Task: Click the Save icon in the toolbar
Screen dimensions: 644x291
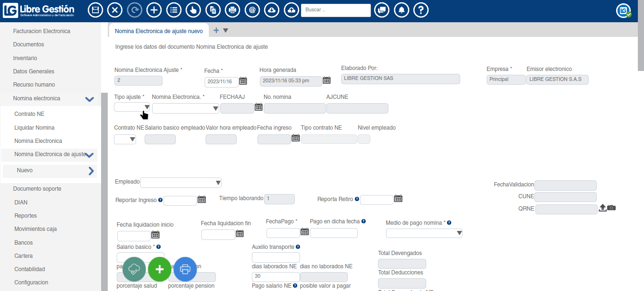Action: (x=95, y=9)
